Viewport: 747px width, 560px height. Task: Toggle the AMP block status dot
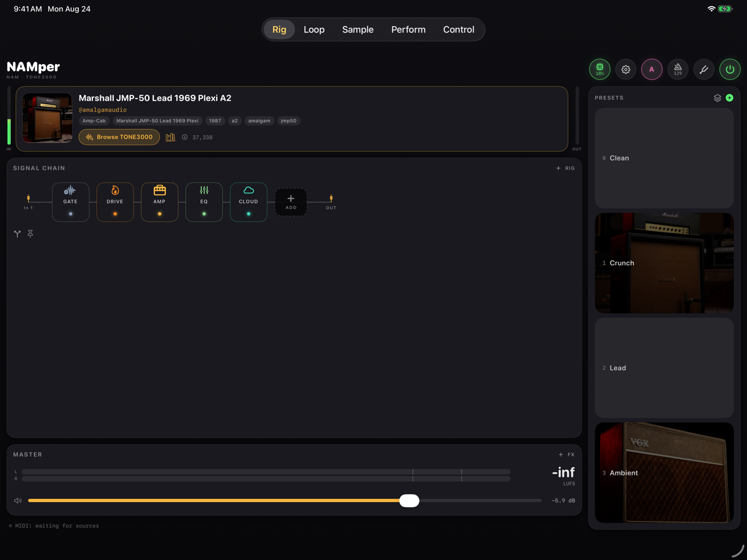tap(160, 214)
